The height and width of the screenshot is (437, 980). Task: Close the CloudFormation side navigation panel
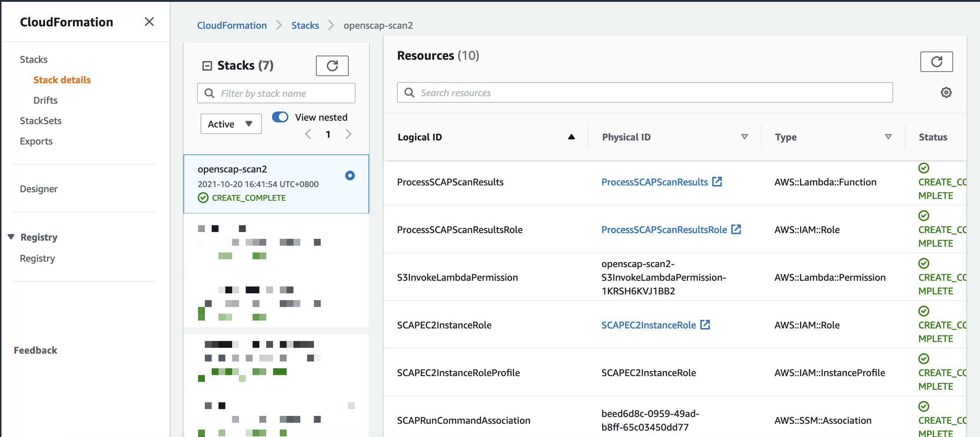pyautogui.click(x=149, y=22)
